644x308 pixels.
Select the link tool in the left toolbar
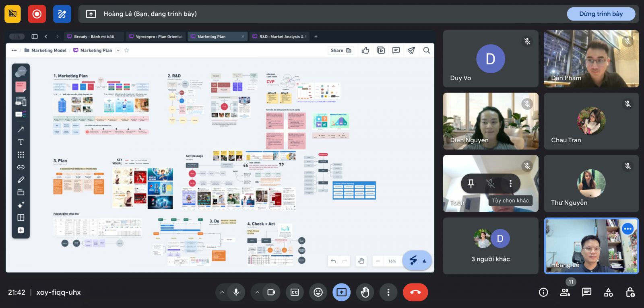[x=21, y=167]
